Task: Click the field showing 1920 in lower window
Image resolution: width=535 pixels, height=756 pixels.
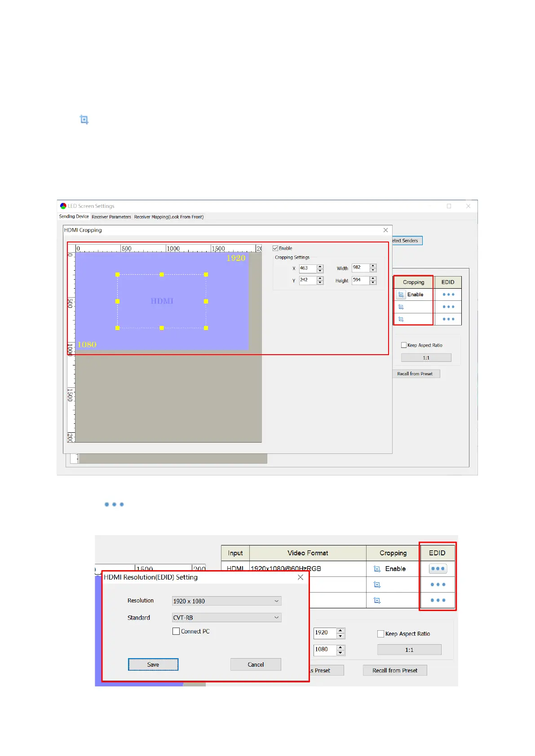Action: coord(325,633)
